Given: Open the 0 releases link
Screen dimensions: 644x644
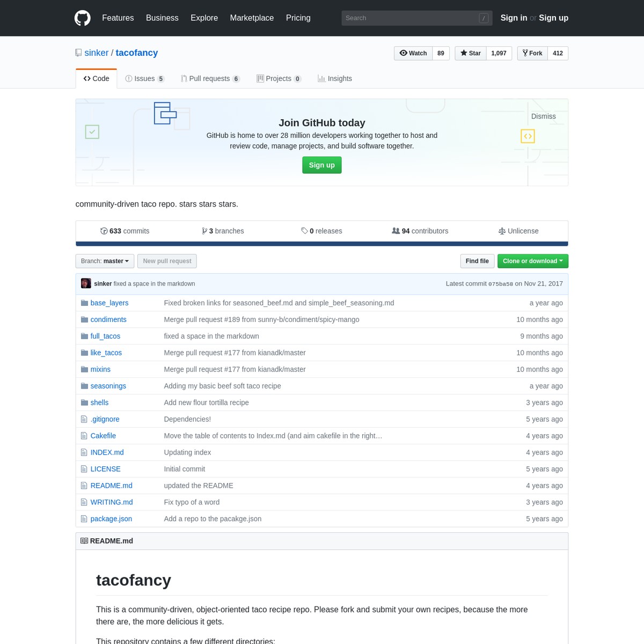Looking at the screenshot, I should (322, 231).
